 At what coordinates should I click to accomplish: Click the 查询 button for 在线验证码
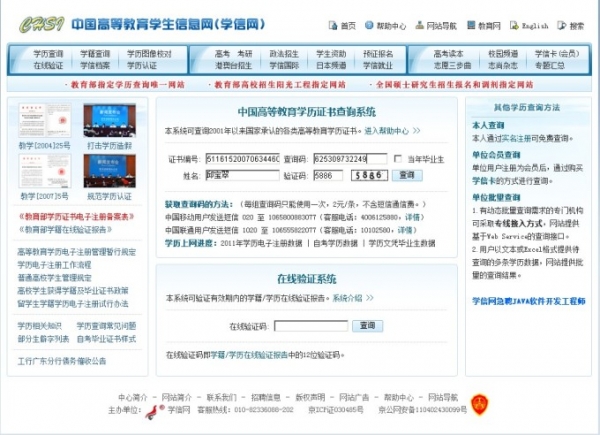click(x=367, y=326)
